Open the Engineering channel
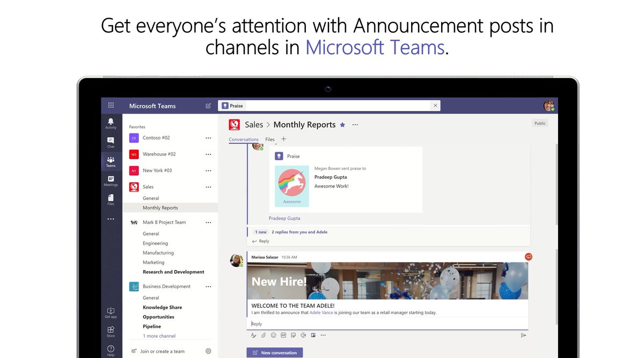The height and width of the screenshot is (358, 644). (x=155, y=243)
